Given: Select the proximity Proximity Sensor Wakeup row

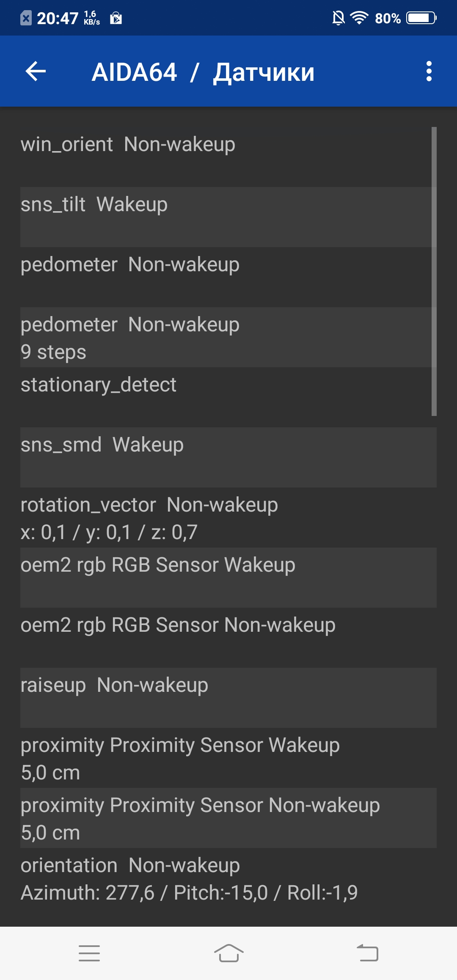Looking at the screenshot, I should pos(228,758).
